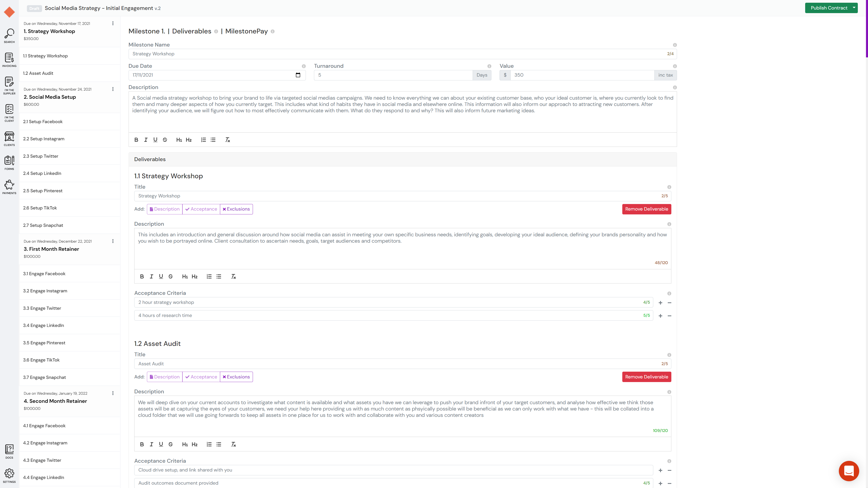The height and width of the screenshot is (488, 868).
Task: Click Bold in milestone description toolbar
Action: pos(136,140)
